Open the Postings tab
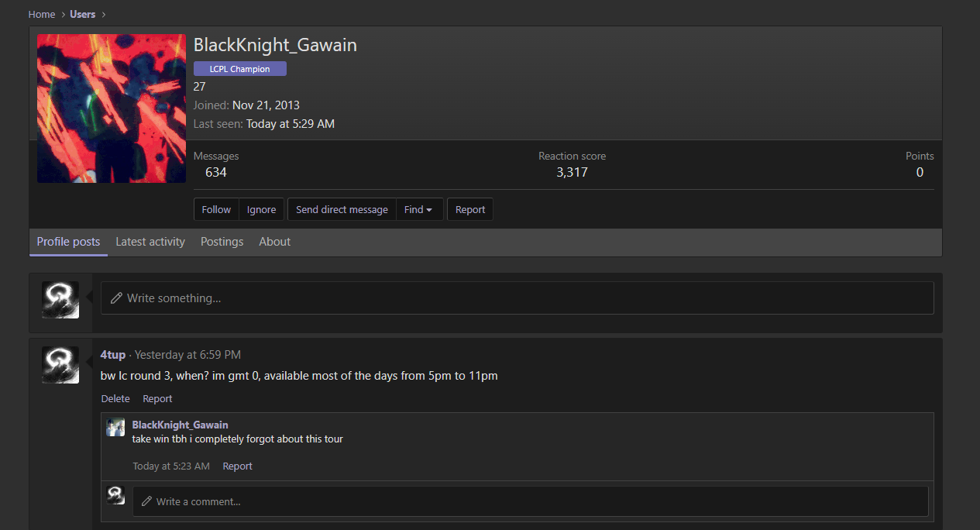 [x=222, y=242]
